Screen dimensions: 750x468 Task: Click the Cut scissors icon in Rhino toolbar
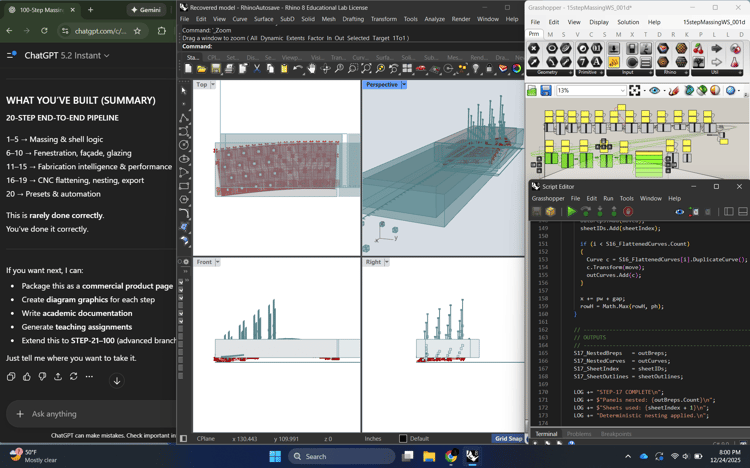coord(257,69)
